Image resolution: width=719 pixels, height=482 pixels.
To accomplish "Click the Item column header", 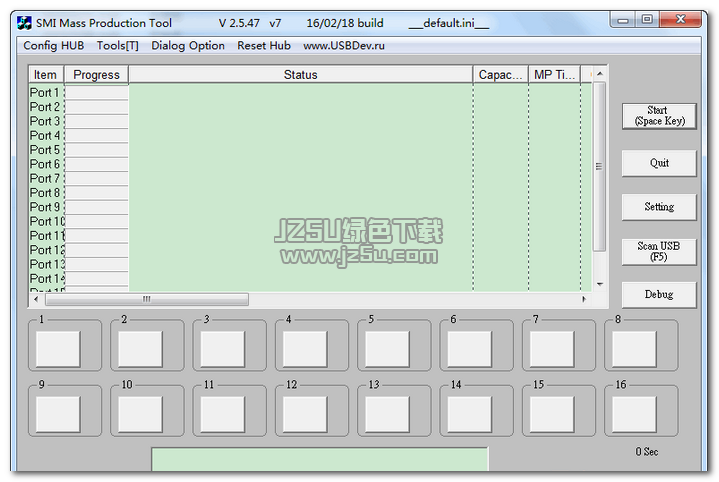I will (x=46, y=75).
